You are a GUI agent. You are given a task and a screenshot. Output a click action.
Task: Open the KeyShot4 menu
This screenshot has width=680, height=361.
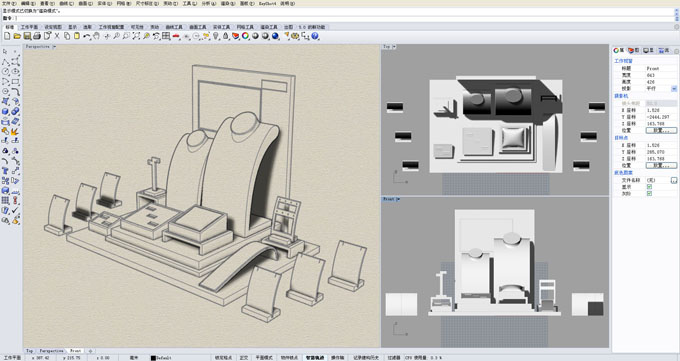(267, 3)
